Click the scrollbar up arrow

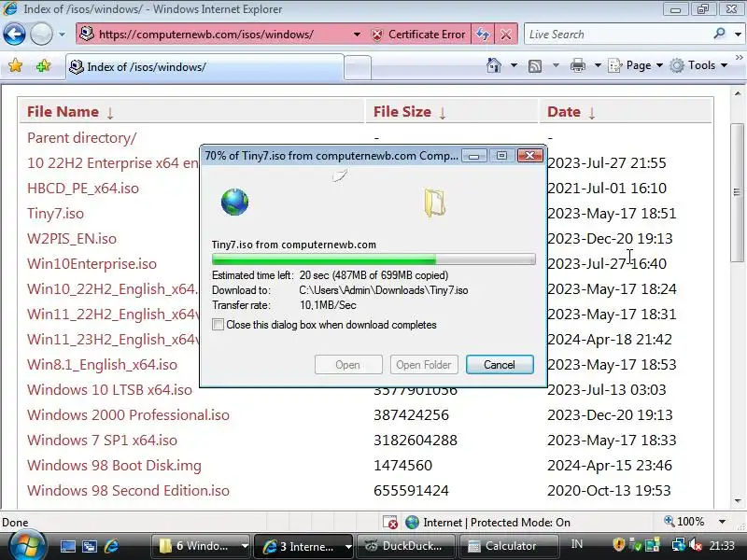[738, 94]
